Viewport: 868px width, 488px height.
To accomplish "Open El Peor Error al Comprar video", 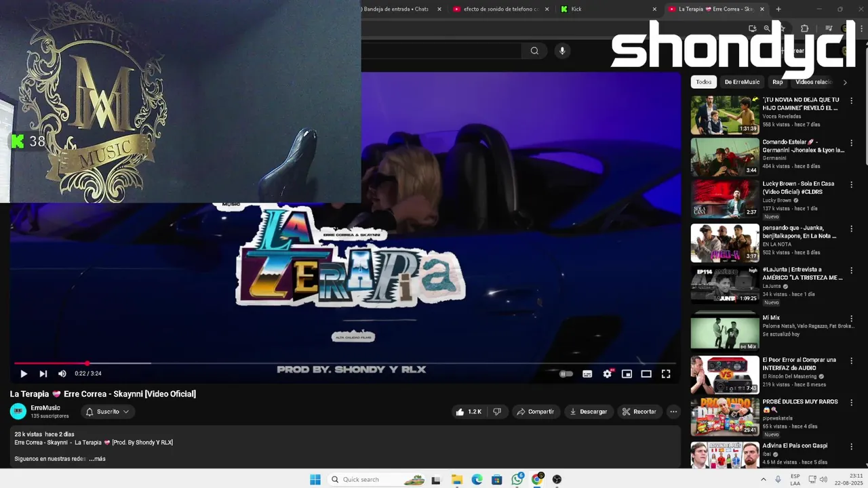I will (725, 375).
